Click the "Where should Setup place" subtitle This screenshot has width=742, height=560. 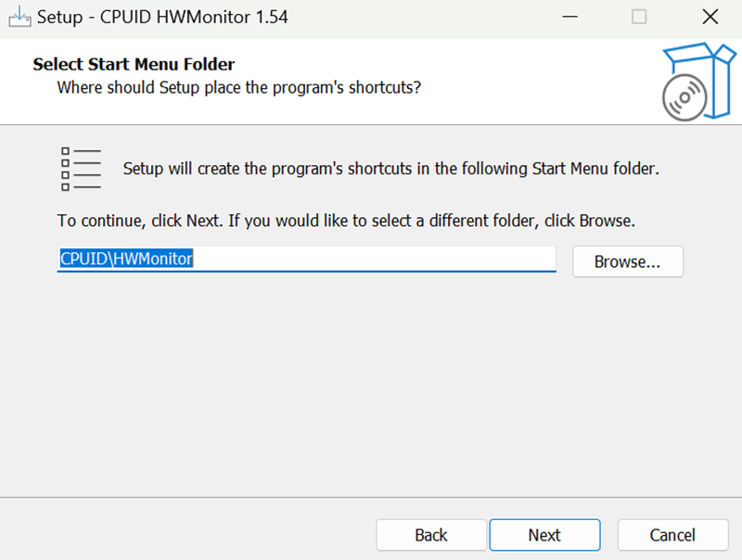click(x=239, y=87)
